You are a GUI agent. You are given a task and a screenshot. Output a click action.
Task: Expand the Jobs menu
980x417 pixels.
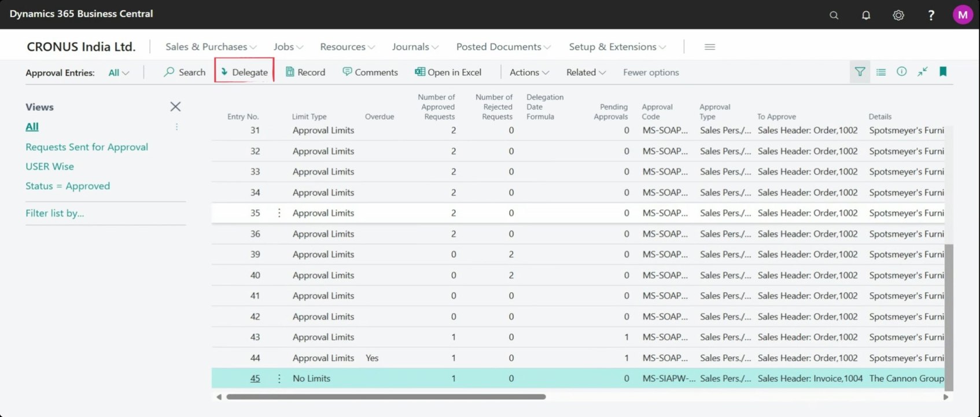coord(288,47)
